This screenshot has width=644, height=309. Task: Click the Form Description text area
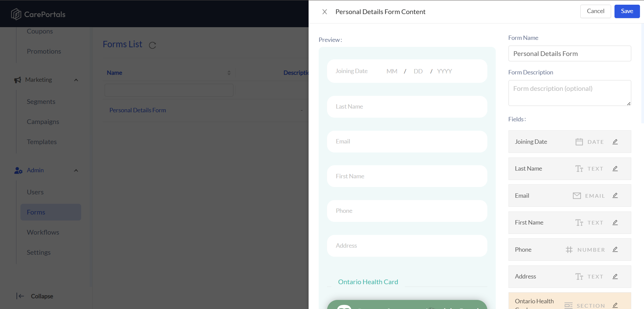pos(570,93)
